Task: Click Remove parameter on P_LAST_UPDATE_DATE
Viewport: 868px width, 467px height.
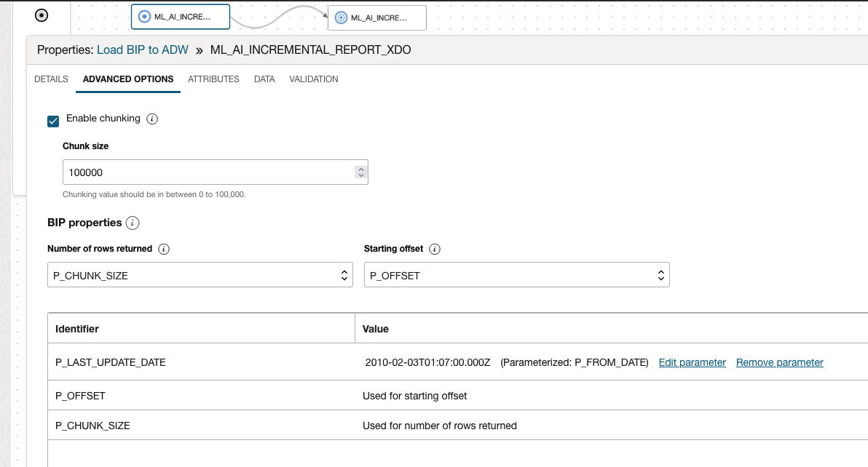Action: coord(779,362)
